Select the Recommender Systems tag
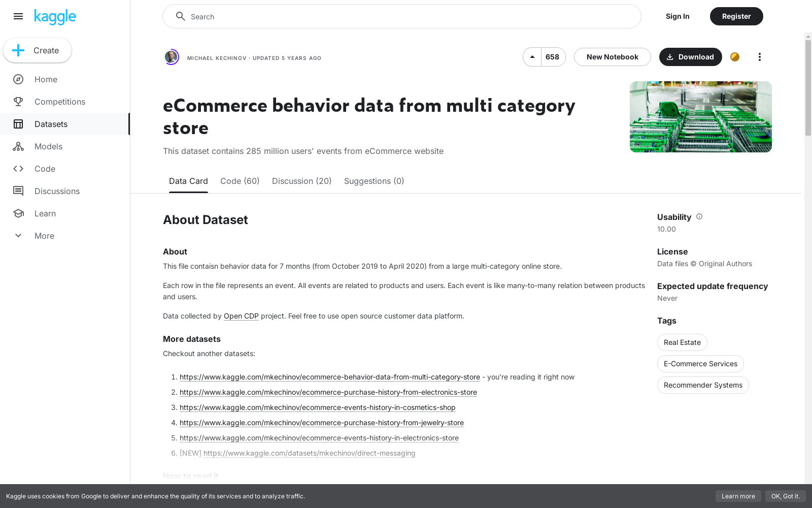Viewport: 812px width, 508px height. (x=703, y=385)
